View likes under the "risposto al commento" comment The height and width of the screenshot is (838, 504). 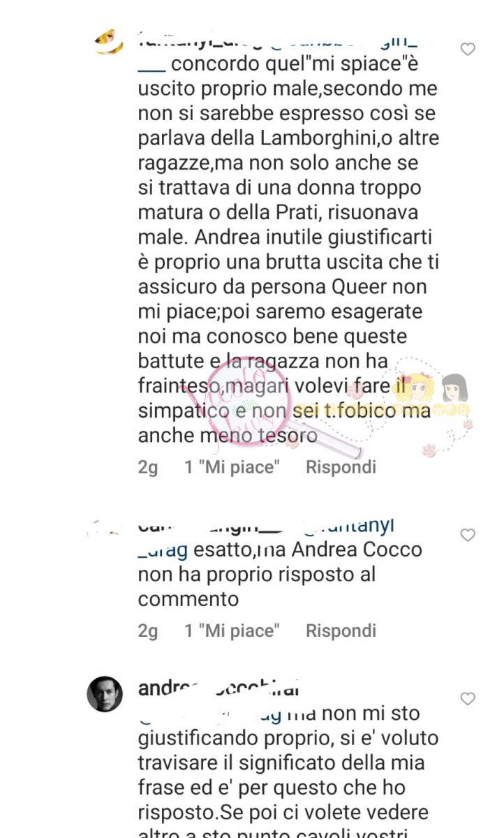tap(232, 631)
